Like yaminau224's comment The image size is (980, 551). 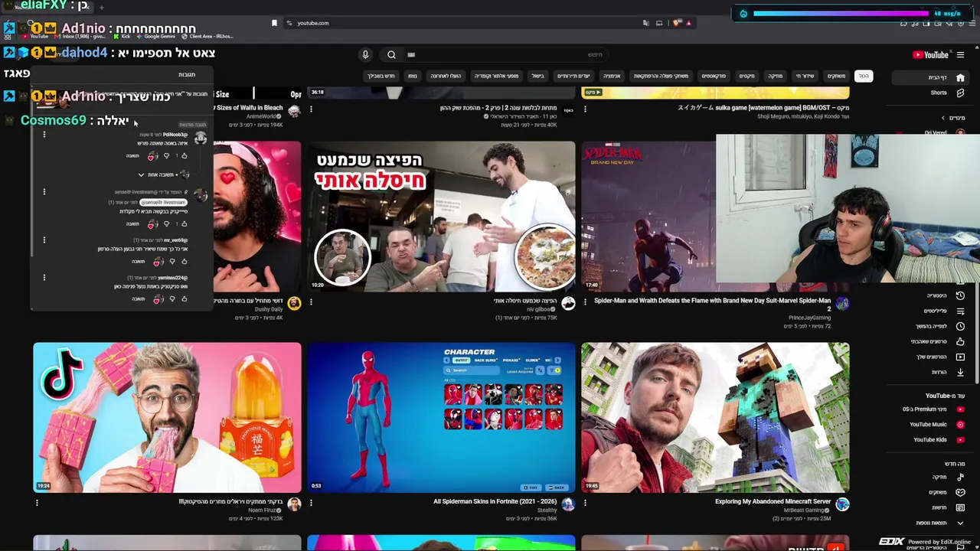[x=184, y=299]
